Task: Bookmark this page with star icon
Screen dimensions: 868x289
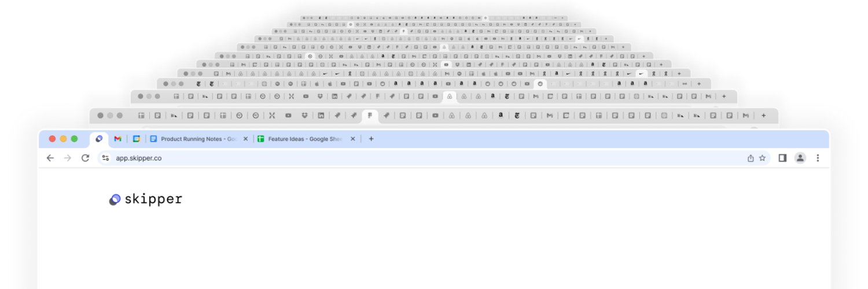Action: [763, 158]
